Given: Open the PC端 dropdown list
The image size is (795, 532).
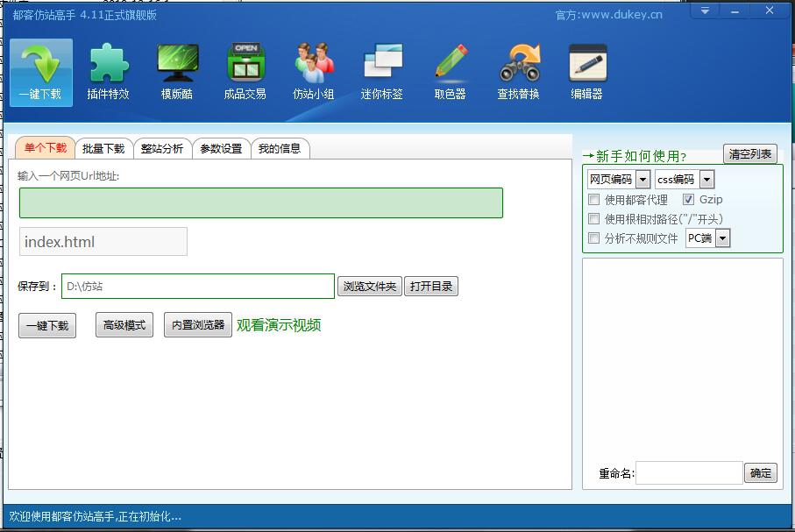Looking at the screenshot, I should (x=722, y=238).
